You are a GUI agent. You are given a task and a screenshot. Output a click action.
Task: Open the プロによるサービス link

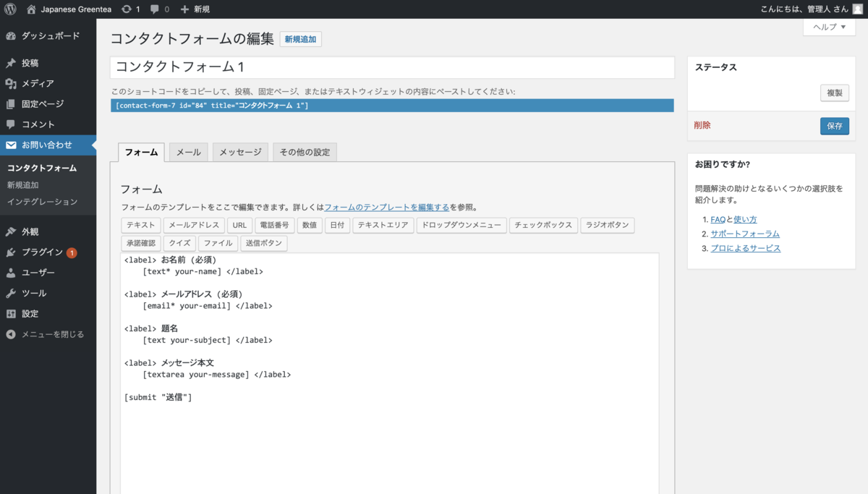pos(746,248)
